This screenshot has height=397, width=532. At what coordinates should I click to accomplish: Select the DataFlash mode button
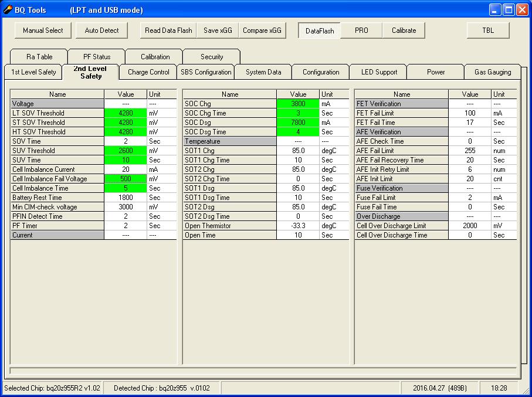(x=320, y=31)
